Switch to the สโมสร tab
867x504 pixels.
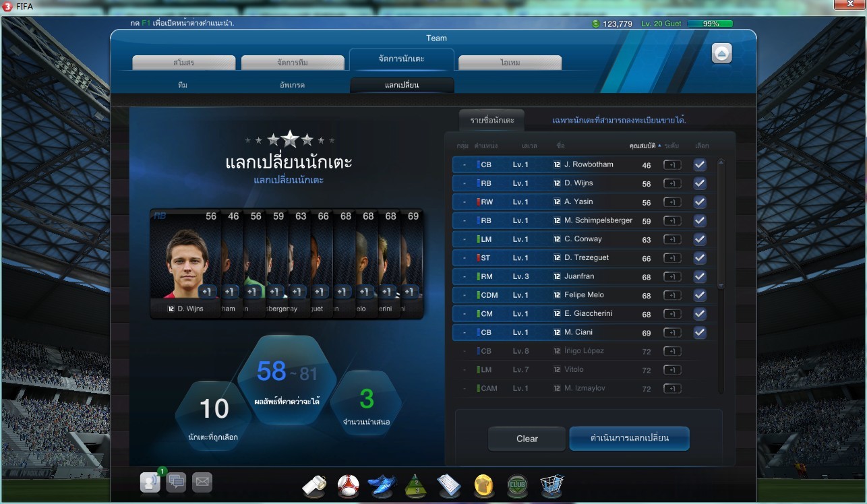(x=183, y=63)
